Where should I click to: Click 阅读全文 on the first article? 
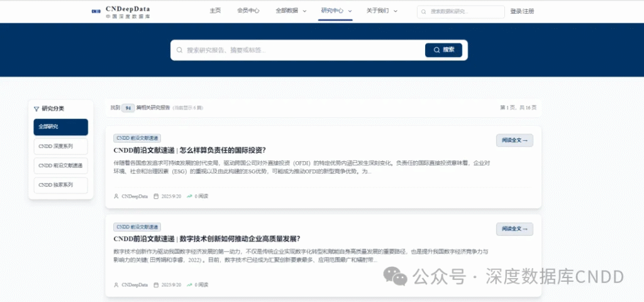click(x=514, y=140)
